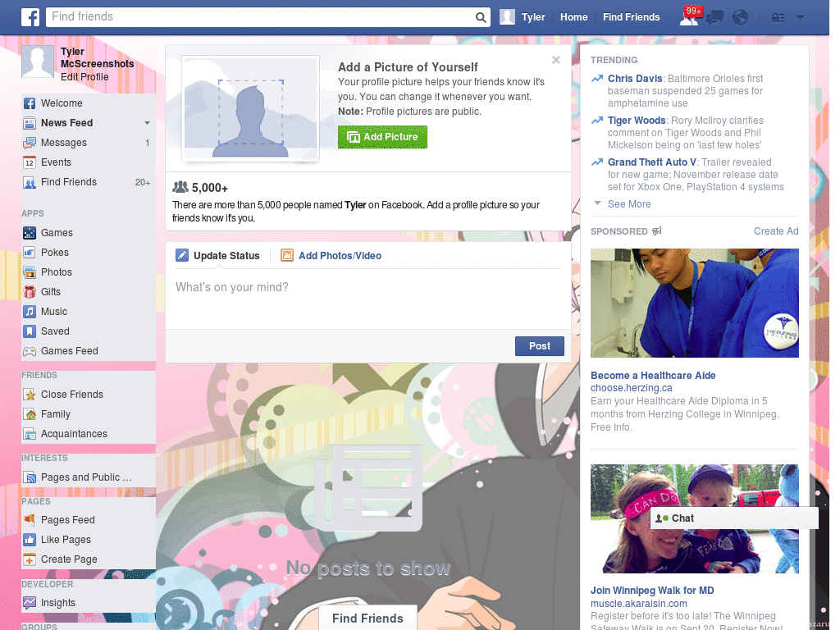Expand the News Feed sort dropdown arrow
The width and height of the screenshot is (840, 630).
[147, 123]
